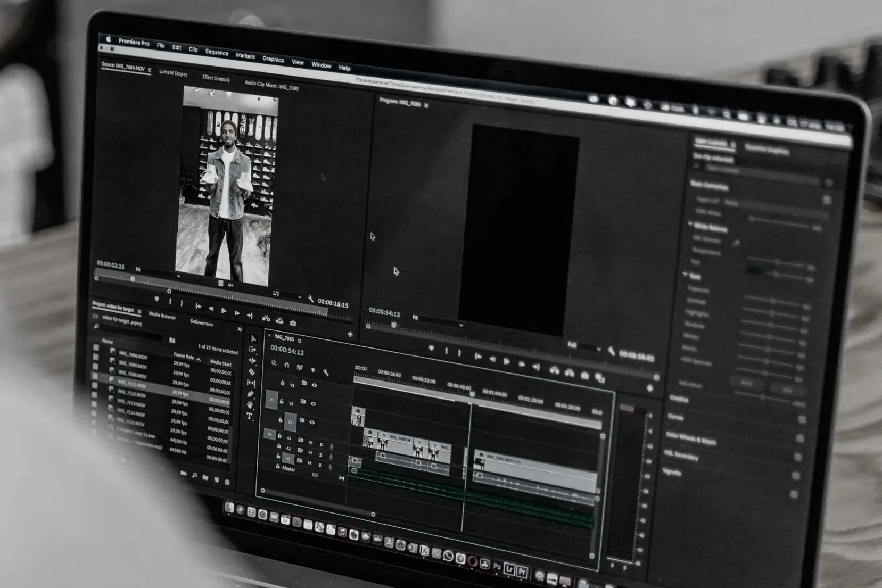Click the Source monitor Insert button
This screenshot has width=882, height=588.
266,319
